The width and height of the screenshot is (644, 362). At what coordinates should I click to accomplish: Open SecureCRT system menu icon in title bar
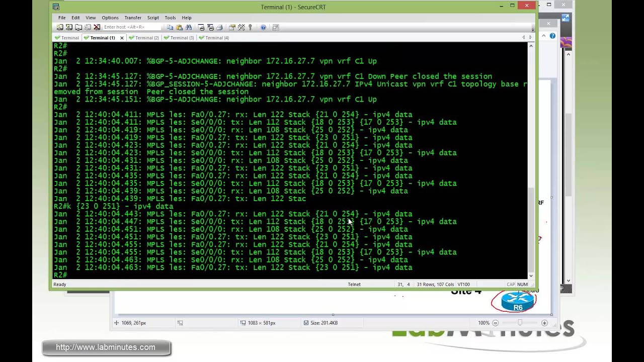coord(56,7)
